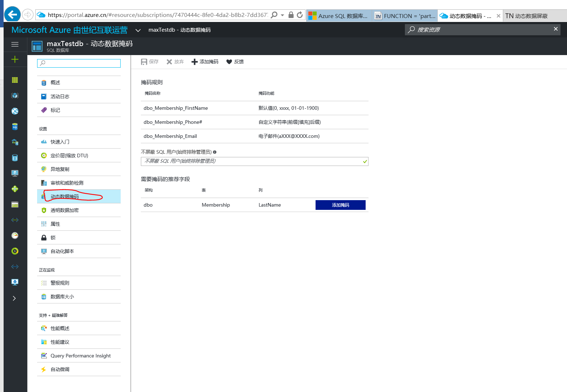This screenshot has height=392, width=567.
Task: Open the hamburger menu in left rail
Action: [15, 44]
